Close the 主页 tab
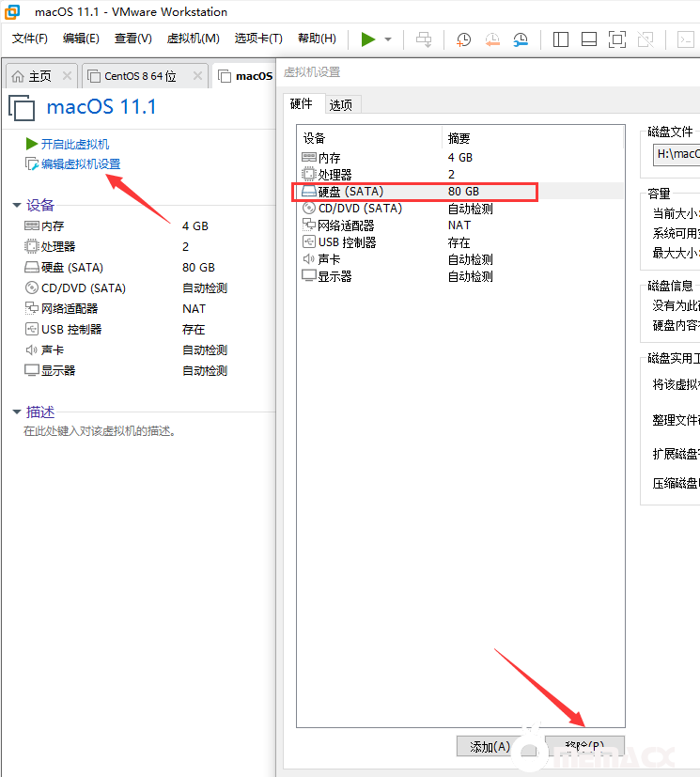The width and height of the screenshot is (700, 777). (x=67, y=76)
